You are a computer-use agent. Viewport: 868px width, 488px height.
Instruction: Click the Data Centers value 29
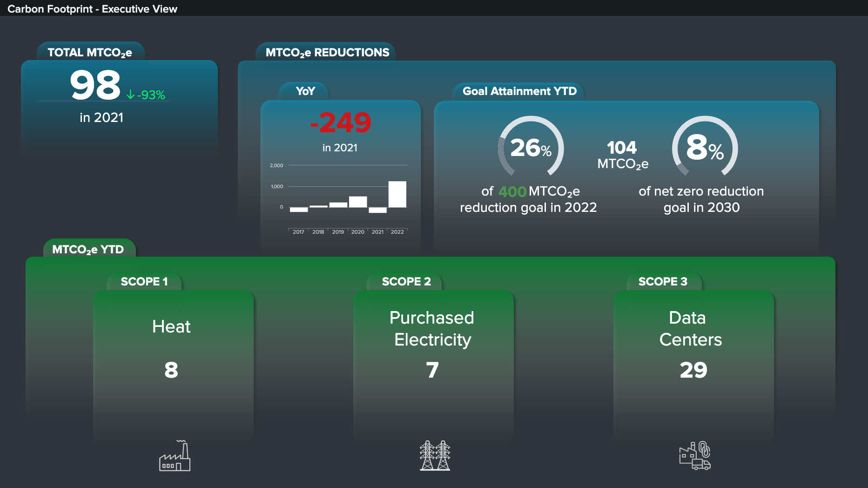tap(693, 370)
